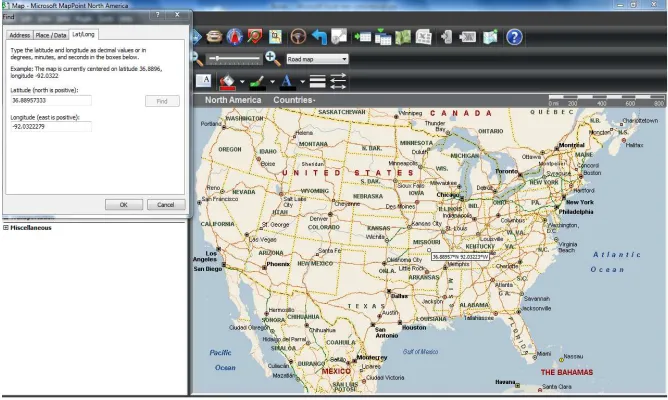Open the fill color dropdown arrow
Screen dimensions: 668x400
click(242, 81)
